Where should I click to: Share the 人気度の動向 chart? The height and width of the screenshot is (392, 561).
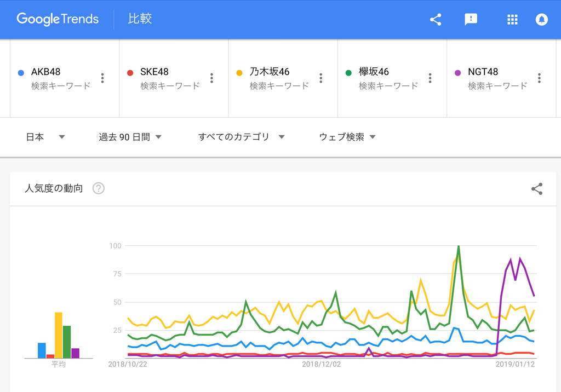click(537, 189)
